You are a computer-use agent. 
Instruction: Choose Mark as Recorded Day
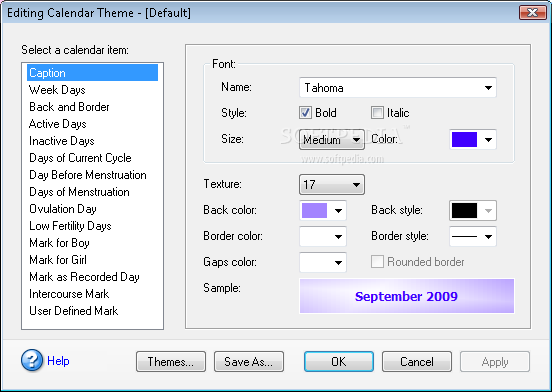92,277
